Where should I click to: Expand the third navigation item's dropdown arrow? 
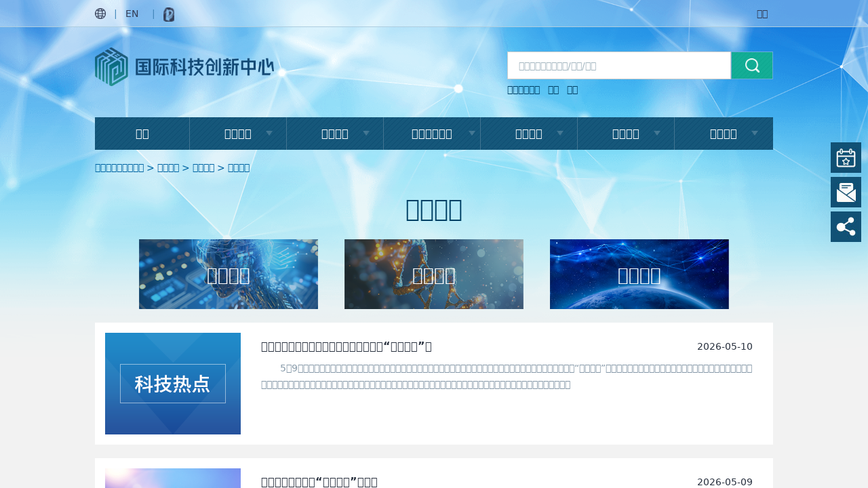click(366, 134)
